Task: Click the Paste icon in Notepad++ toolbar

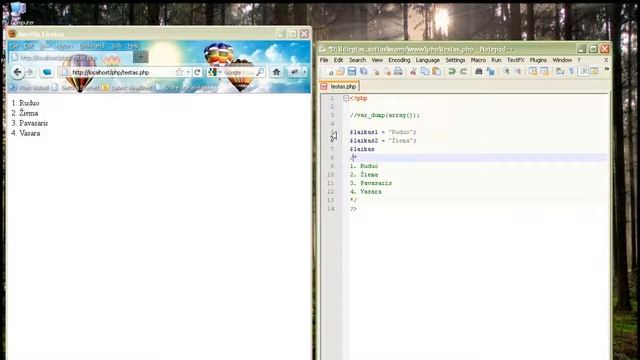Action: (436, 72)
